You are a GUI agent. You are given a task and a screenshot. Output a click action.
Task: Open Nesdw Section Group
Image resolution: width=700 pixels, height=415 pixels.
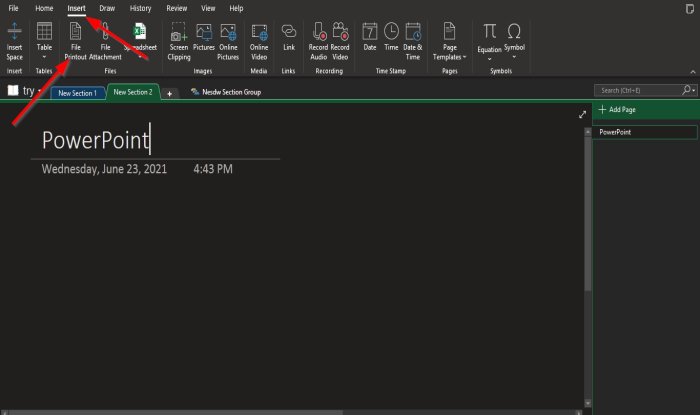pyautogui.click(x=226, y=92)
